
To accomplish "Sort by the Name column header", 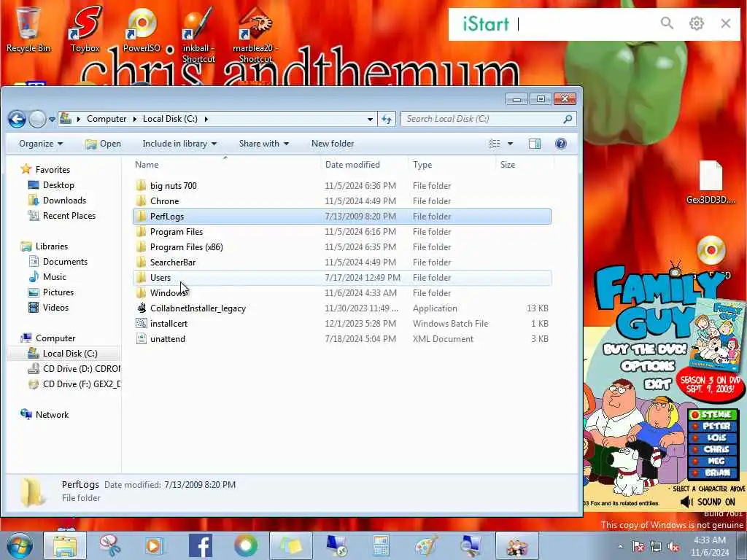I will click(226, 164).
